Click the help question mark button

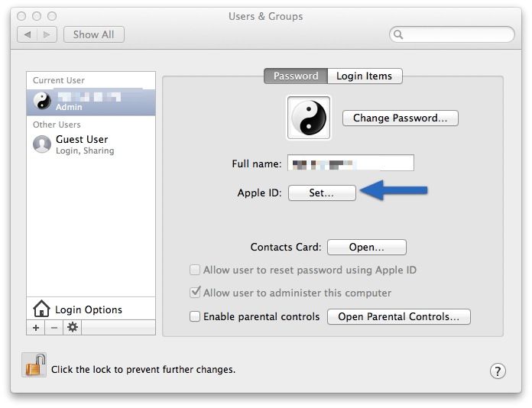click(x=498, y=371)
